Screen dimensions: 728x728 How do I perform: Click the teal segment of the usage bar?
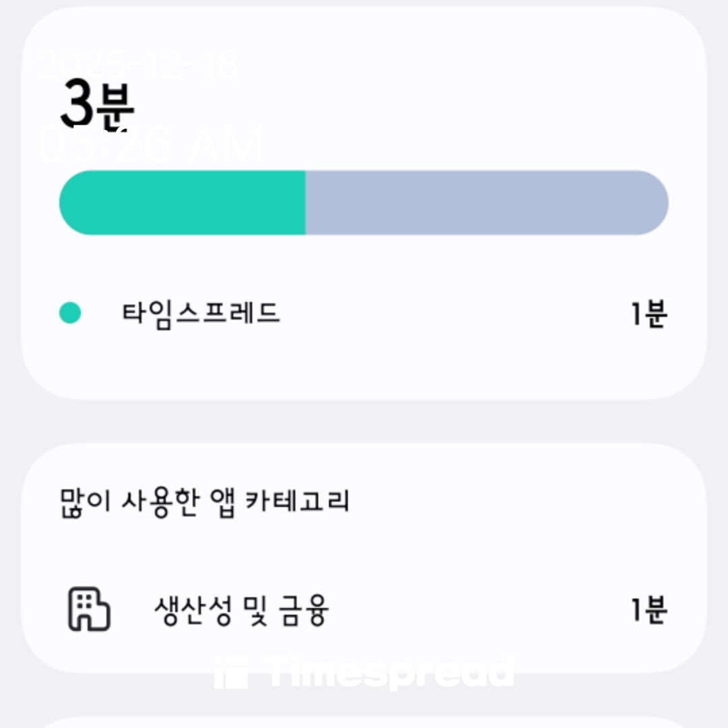[x=182, y=203]
